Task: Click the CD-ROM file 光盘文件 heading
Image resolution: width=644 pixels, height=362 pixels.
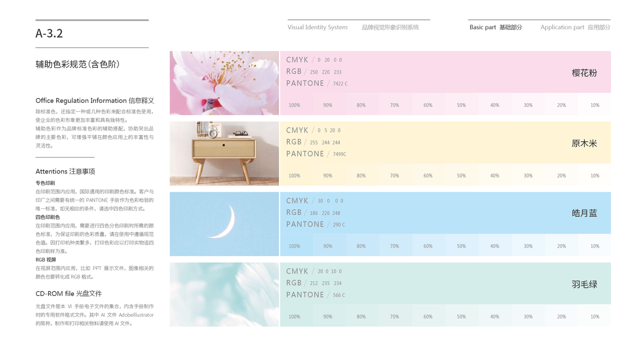Action: pyautogui.click(x=68, y=294)
